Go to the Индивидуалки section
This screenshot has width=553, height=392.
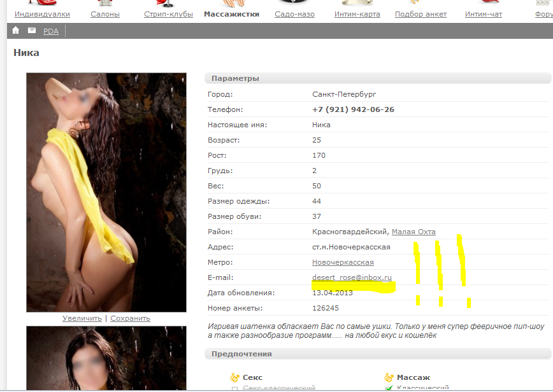click(x=43, y=14)
